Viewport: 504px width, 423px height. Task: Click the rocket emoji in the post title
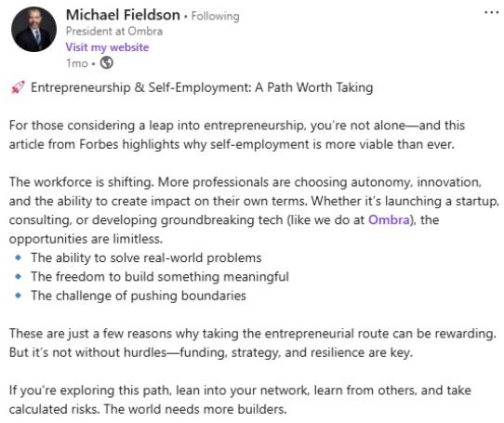18,87
